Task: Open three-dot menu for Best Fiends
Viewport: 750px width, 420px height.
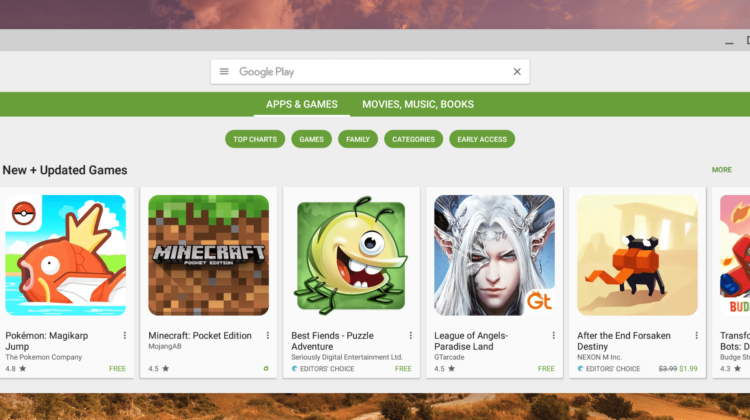Action: [410, 336]
